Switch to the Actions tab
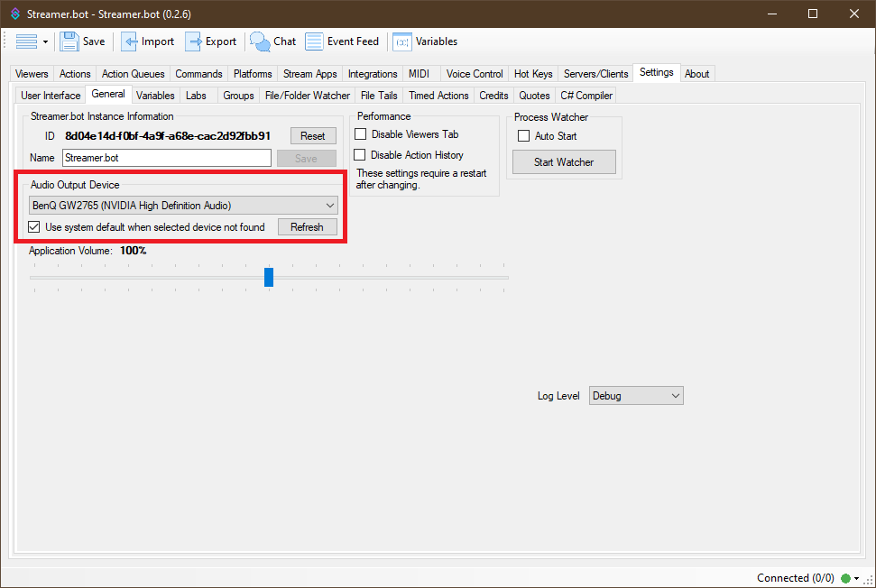The width and height of the screenshot is (876, 588). tap(75, 74)
